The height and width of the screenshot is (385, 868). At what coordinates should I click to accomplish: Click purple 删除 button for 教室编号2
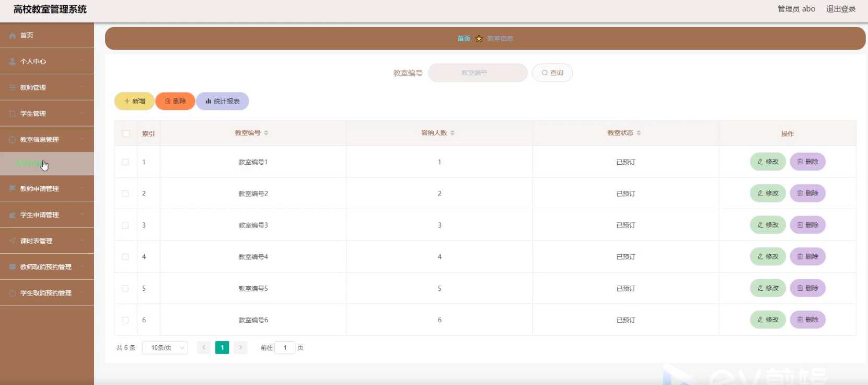coord(808,194)
